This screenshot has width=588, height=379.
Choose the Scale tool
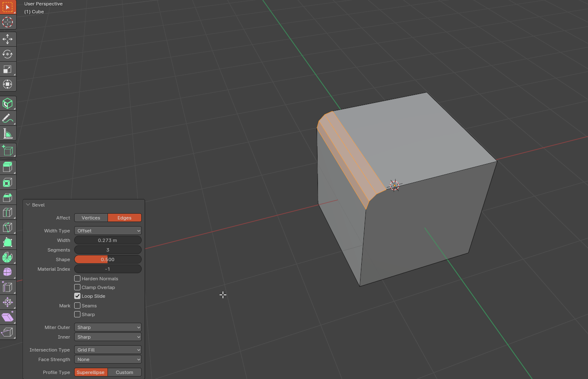pyautogui.click(x=8, y=69)
